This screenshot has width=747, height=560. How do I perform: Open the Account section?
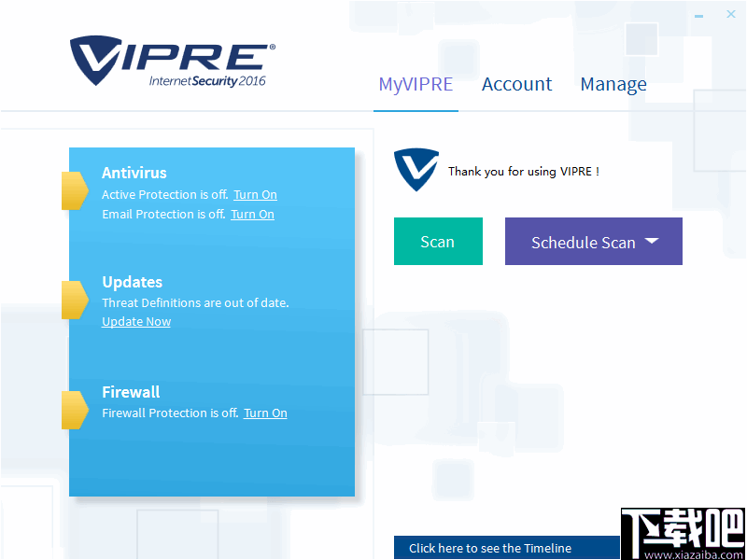516,84
